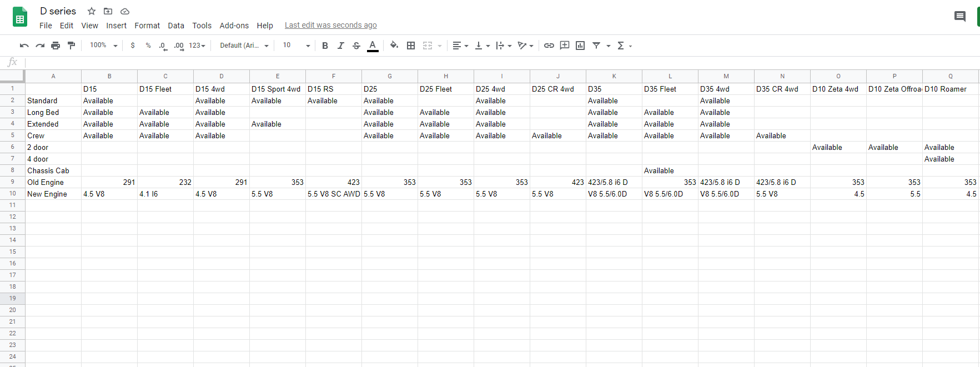Image resolution: width=980 pixels, height=367 pixels.
Task: Format as percent
Action: [x=148, y=46]
